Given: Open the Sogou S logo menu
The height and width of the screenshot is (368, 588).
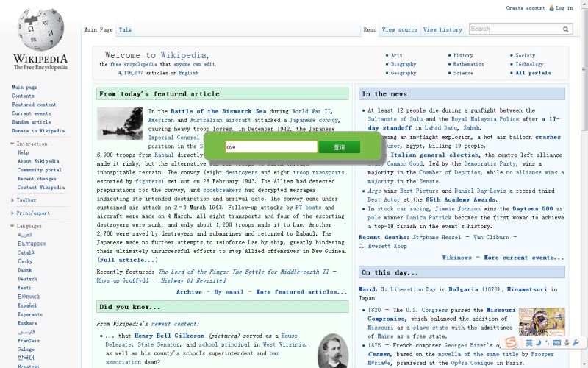Looking at the screenshot, I should click(510, 342).
